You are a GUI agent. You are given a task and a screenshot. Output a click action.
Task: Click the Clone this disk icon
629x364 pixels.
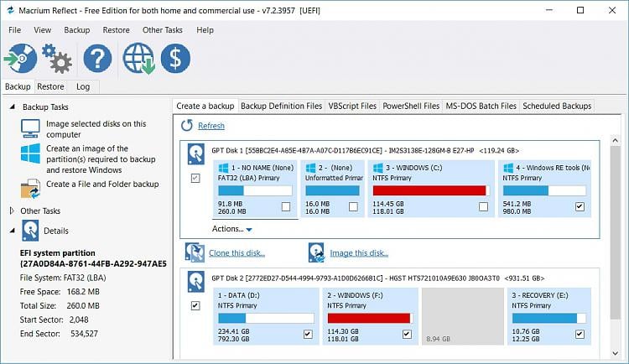(195, 252)
